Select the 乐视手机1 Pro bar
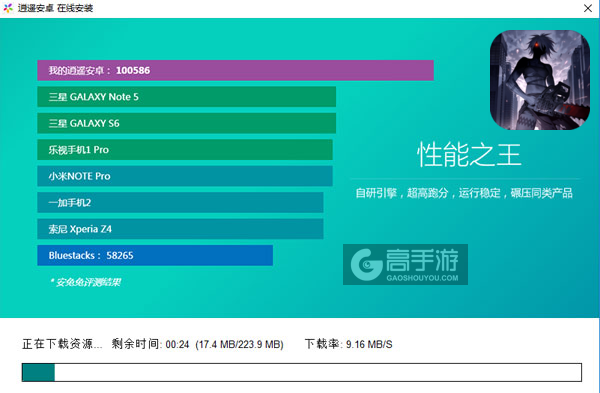Image resolution: width=600 pixels, height=393 pixels. pyautogui.click(x=185, y=150)
